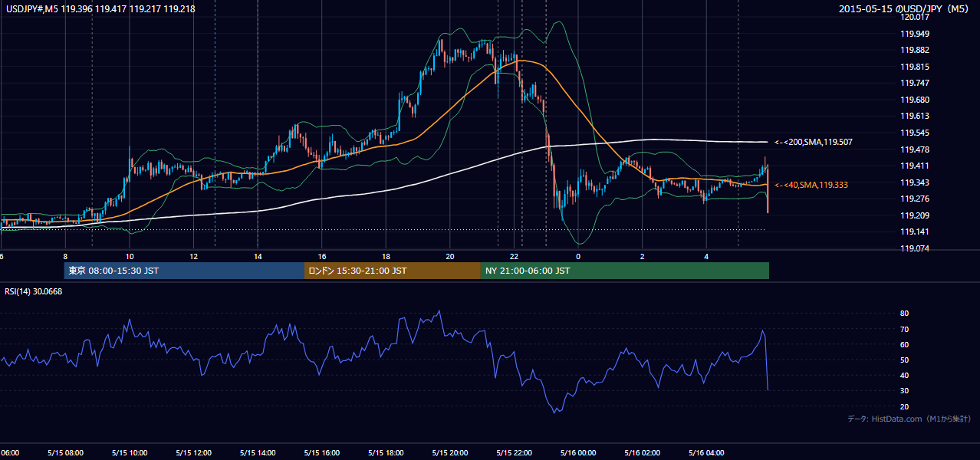Click the RSI scale value 60
Screen dimensions: 980x460
(x=904, y=344)
